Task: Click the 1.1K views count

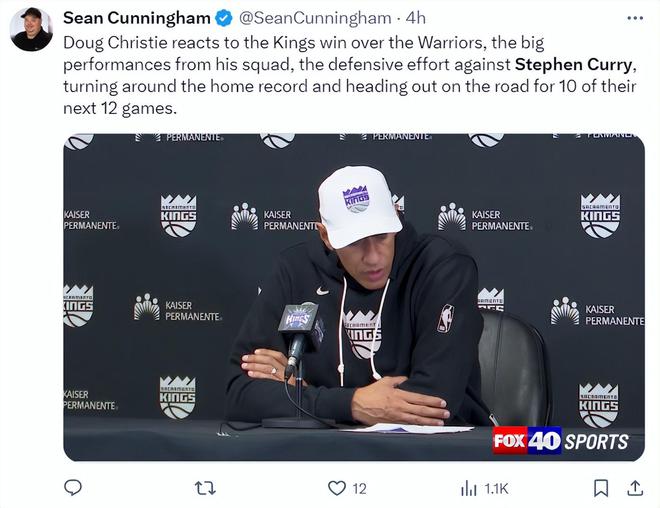Action: (x=496, y=489)
